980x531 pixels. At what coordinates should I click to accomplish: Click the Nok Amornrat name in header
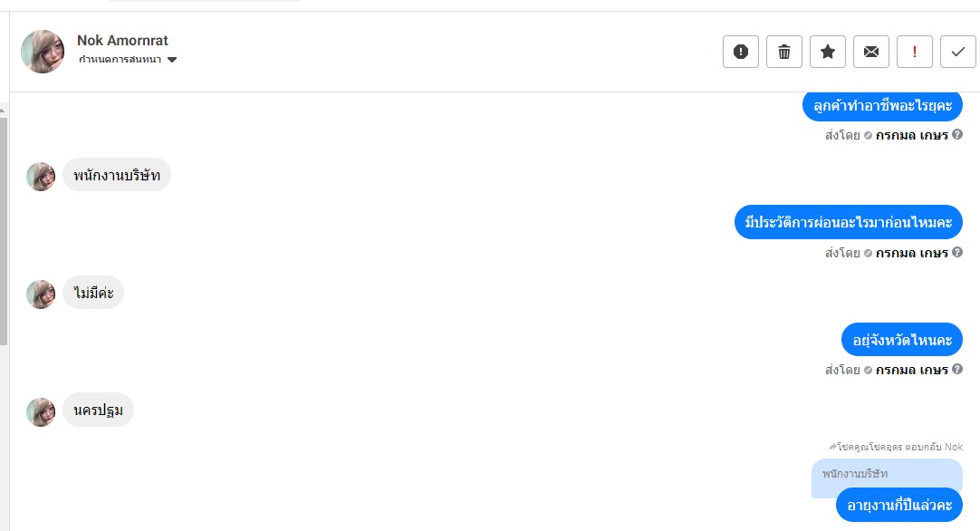pos(122,40)
